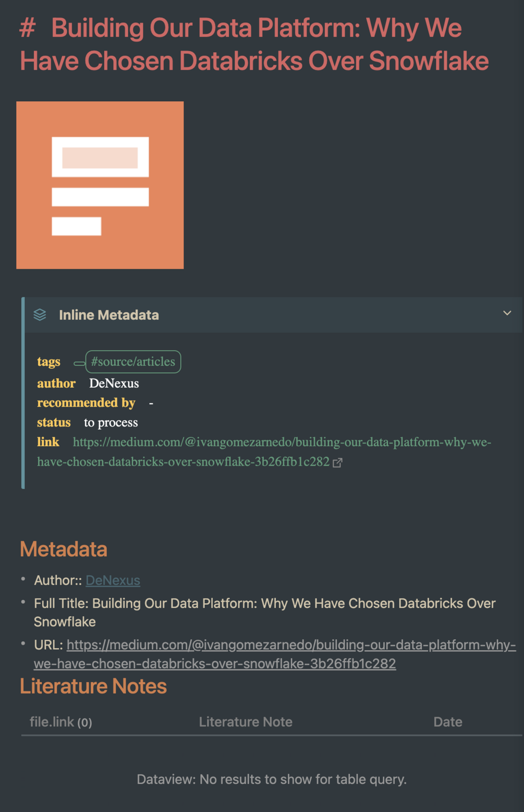Click the recommended by field label

(x=86, y=402)
